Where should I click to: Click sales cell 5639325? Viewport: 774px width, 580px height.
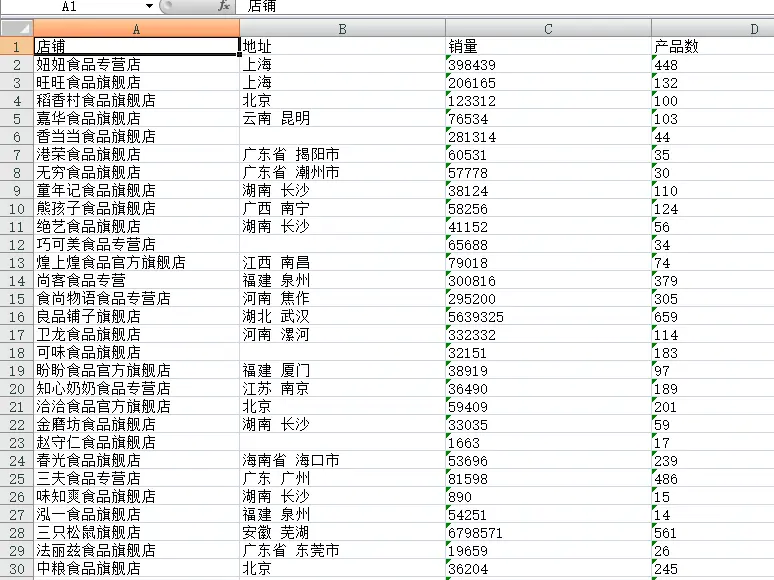548,316
